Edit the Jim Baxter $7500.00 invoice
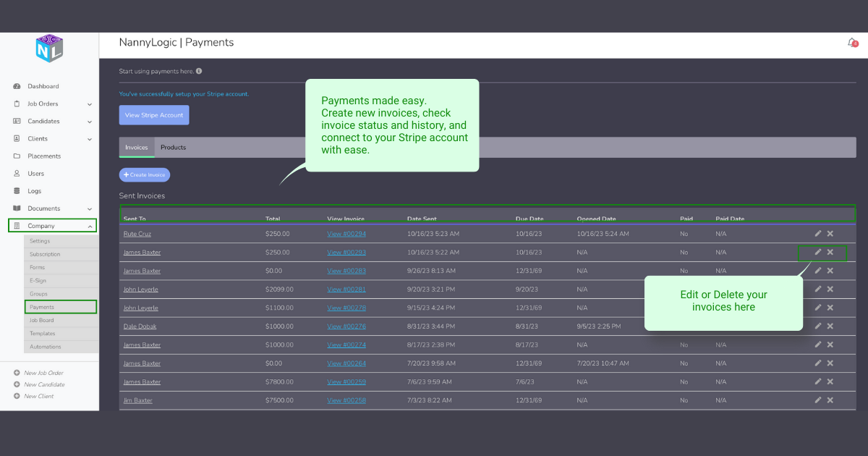868x456 pixels. (x=818, y=400)
